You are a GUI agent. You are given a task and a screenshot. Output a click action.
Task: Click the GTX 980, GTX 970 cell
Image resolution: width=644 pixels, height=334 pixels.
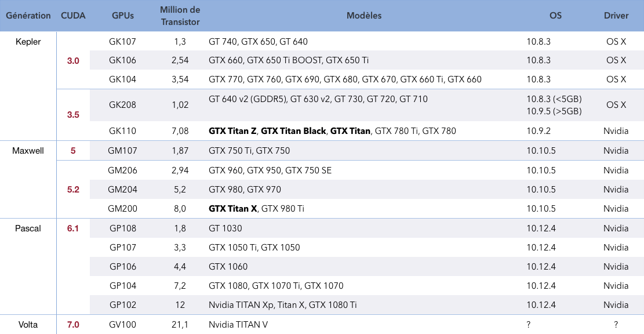point(245,190)
